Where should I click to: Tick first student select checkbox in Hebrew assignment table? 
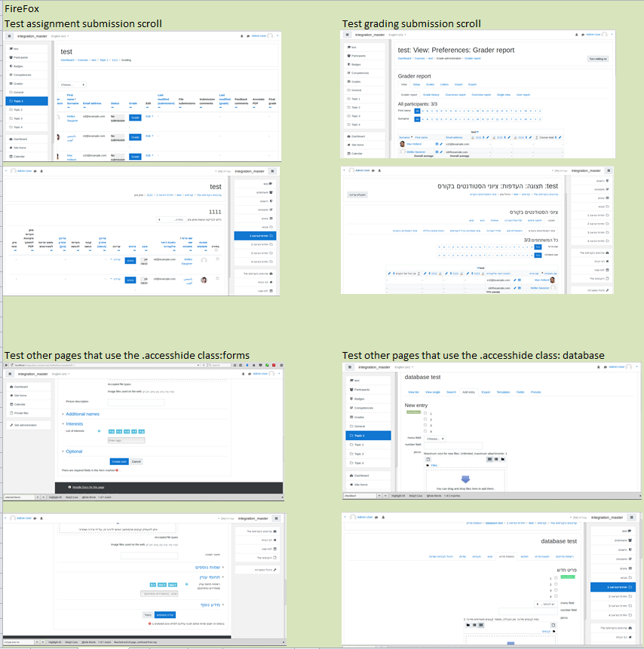tap(217, 259)
